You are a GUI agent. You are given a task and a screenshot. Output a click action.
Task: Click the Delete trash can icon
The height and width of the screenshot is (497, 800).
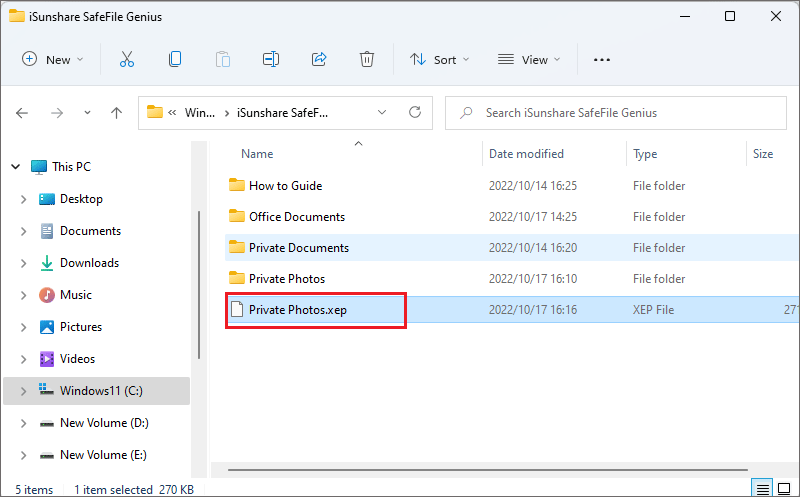click(367, 60)
